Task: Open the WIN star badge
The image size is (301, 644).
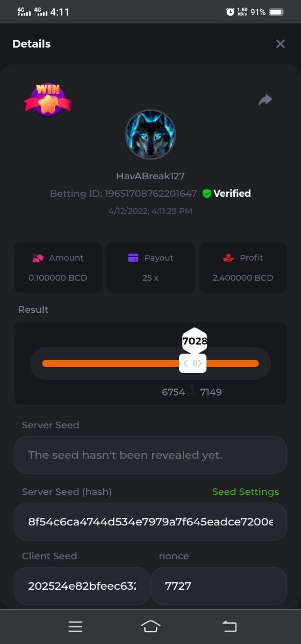Action: [x=48, y=99]
